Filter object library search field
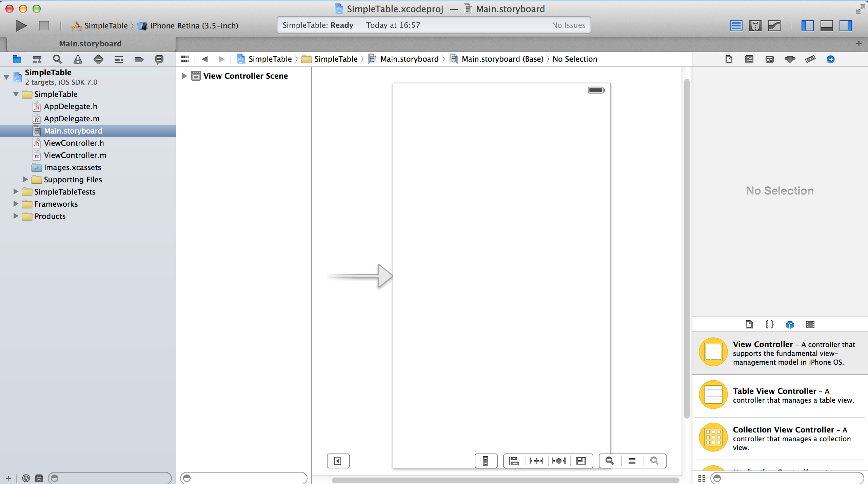 point(787,478)
